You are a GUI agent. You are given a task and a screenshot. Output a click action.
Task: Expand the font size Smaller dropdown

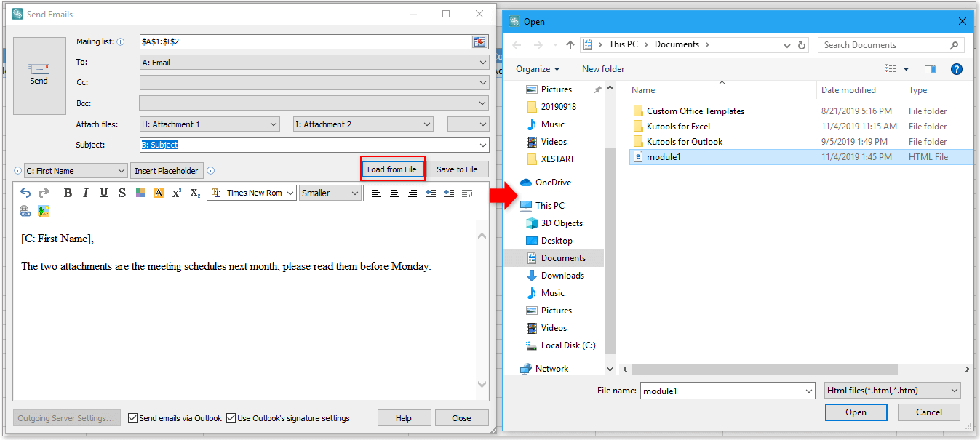point(354,193)
